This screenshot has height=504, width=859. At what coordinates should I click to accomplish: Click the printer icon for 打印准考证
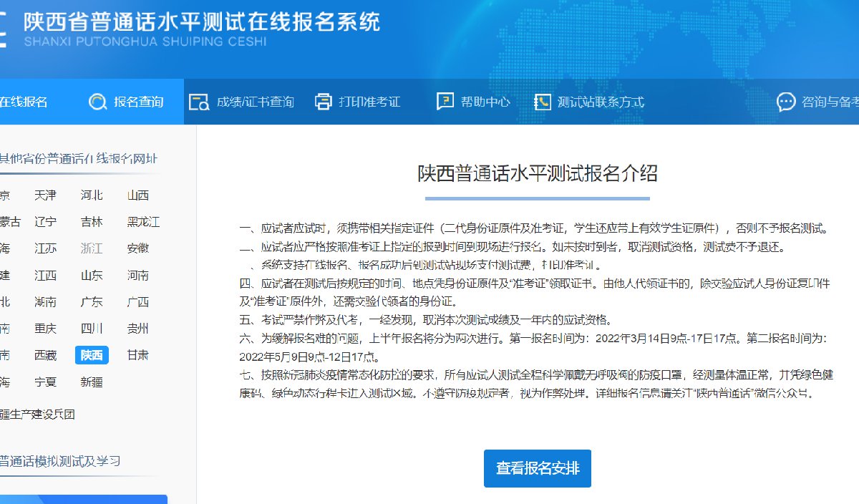(x=324, y=102)
